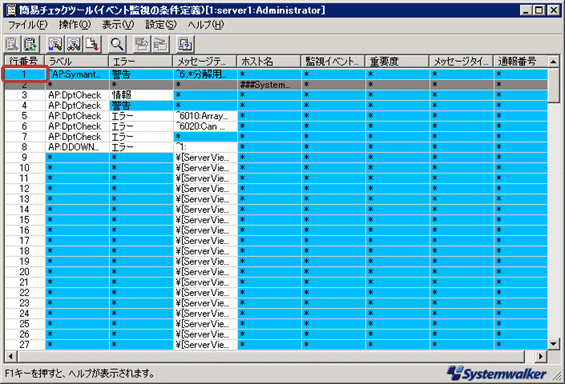565x384 pixels.
Task: Click the ^6010:Array... message cell
Action: 205,116
